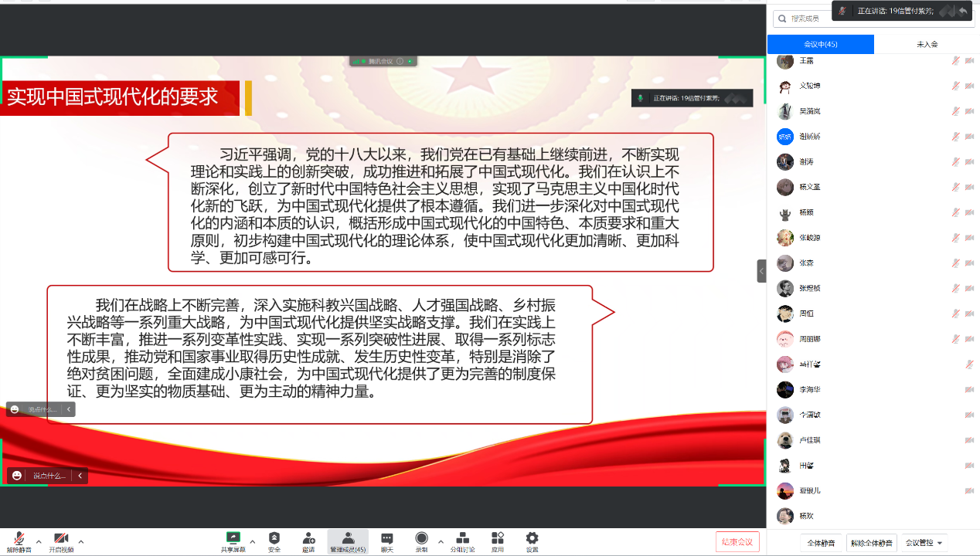The height and width of the screenshot is (556, 980).
Task: Open the 聊天 chat icon
Action: tap(386, 538)
